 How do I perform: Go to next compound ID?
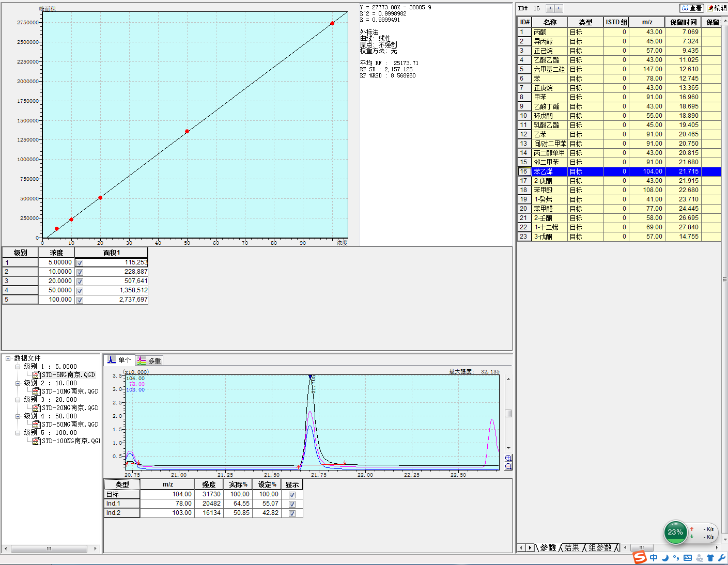[x=559, y=8]
